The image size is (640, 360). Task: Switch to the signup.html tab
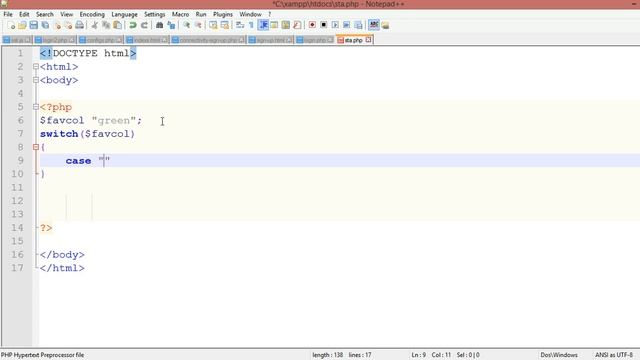(270, 40)
